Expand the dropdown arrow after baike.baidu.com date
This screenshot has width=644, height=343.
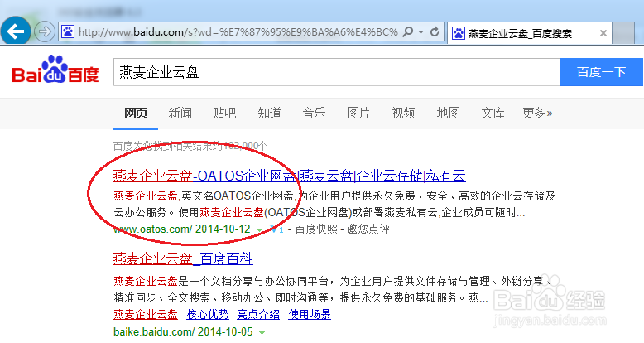point(262,332)
